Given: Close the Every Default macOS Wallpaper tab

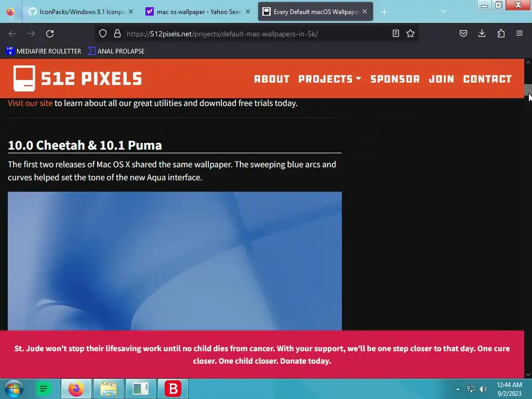Looking at the screenshot, I should coord(365,11).
